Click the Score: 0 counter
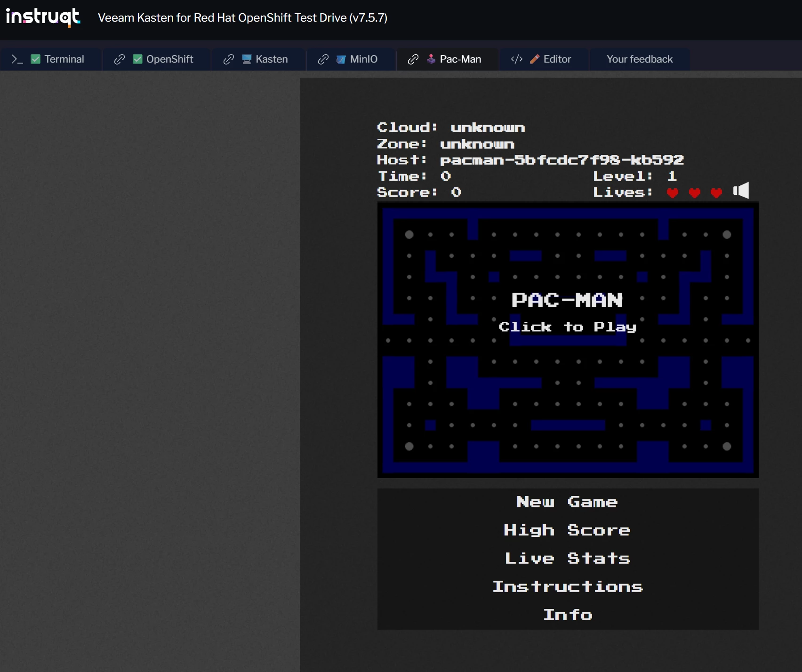 tap(419, 192)
